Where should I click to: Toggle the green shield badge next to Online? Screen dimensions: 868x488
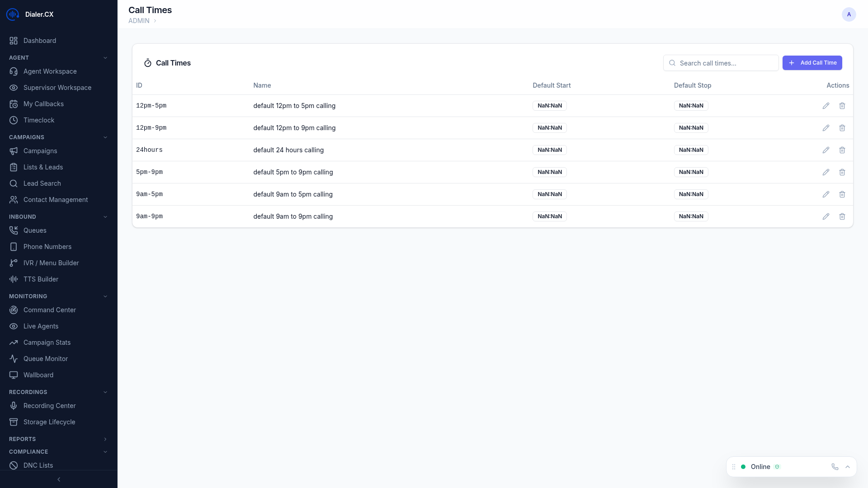778,467
